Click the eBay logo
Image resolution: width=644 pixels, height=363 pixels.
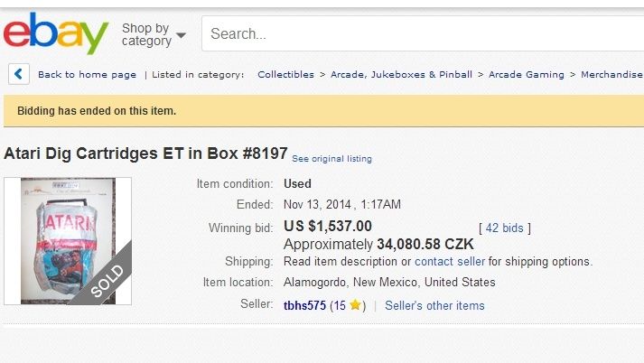pyautogui.click(x=55, y=33)
